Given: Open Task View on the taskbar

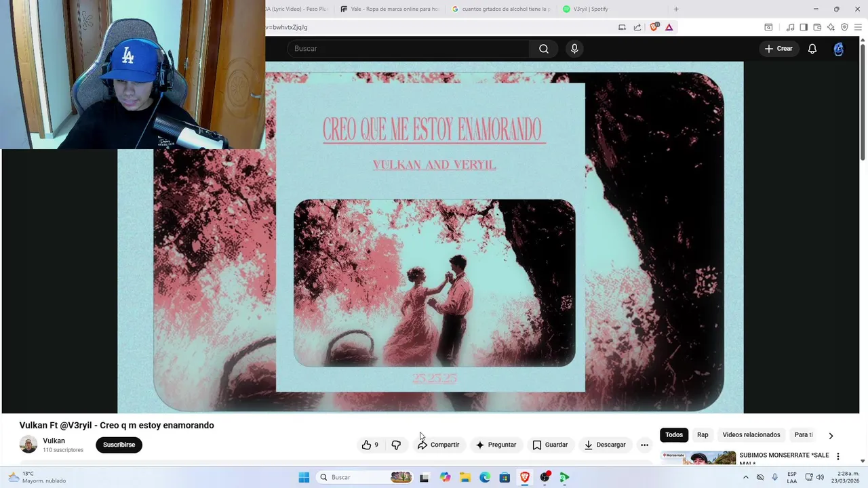Looking at the screenshot, I should point(424,477).
